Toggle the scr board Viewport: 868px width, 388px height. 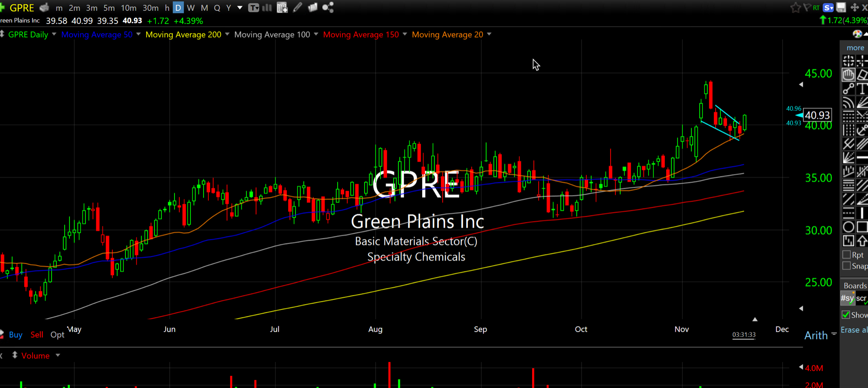[861, 298]
